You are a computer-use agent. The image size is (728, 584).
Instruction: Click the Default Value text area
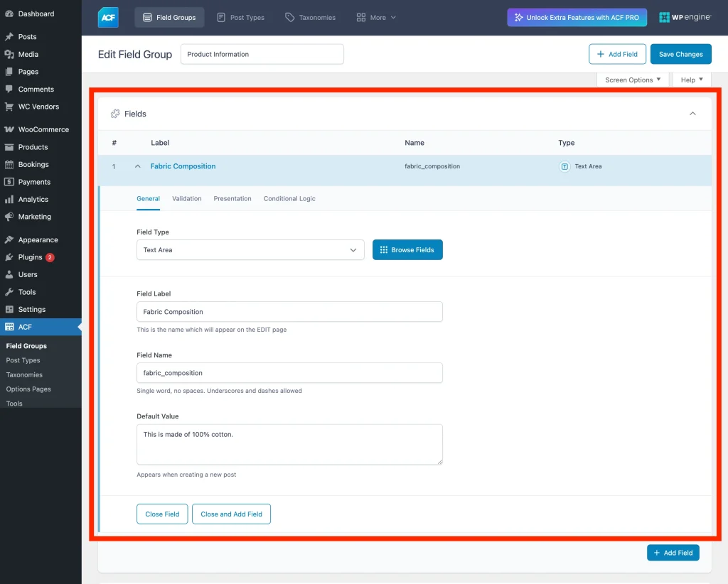click(289, 444)
